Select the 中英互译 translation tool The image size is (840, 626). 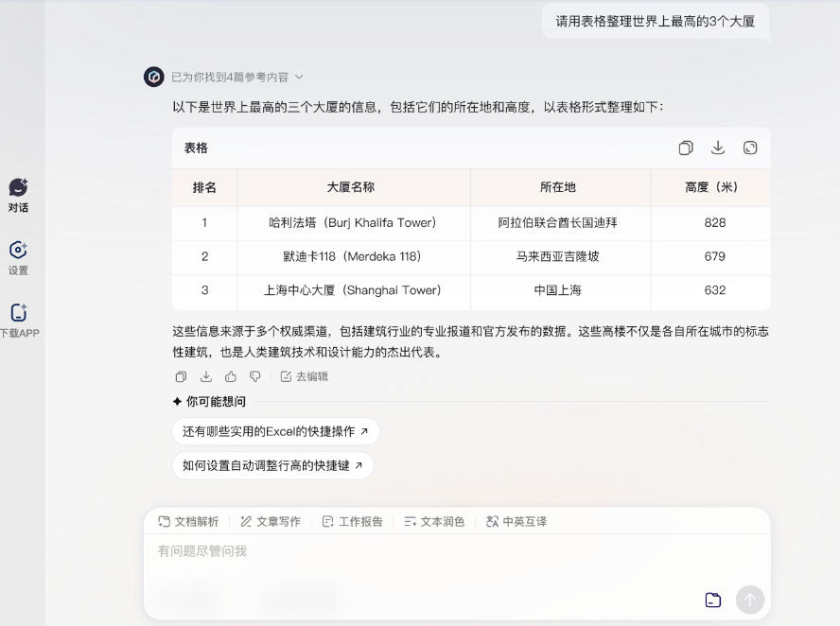click(x=516, y=522)
